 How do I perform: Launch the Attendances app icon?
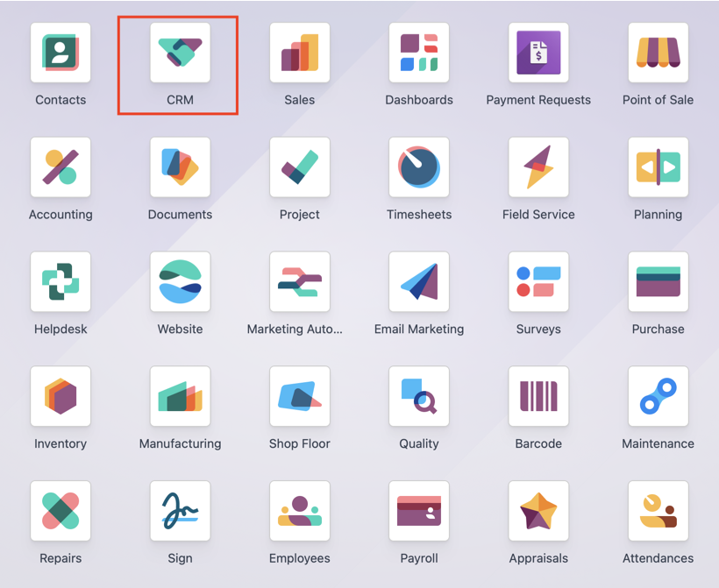click(x=658, y=511)
